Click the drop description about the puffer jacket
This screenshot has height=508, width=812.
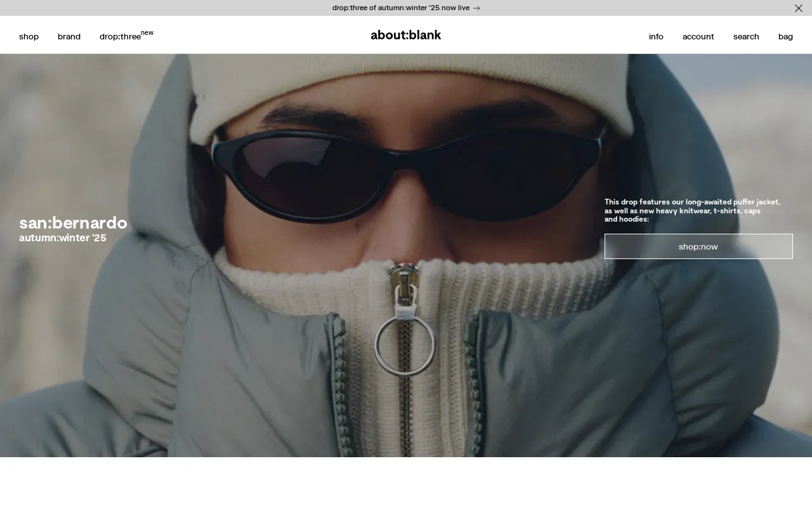pos(692,210)
